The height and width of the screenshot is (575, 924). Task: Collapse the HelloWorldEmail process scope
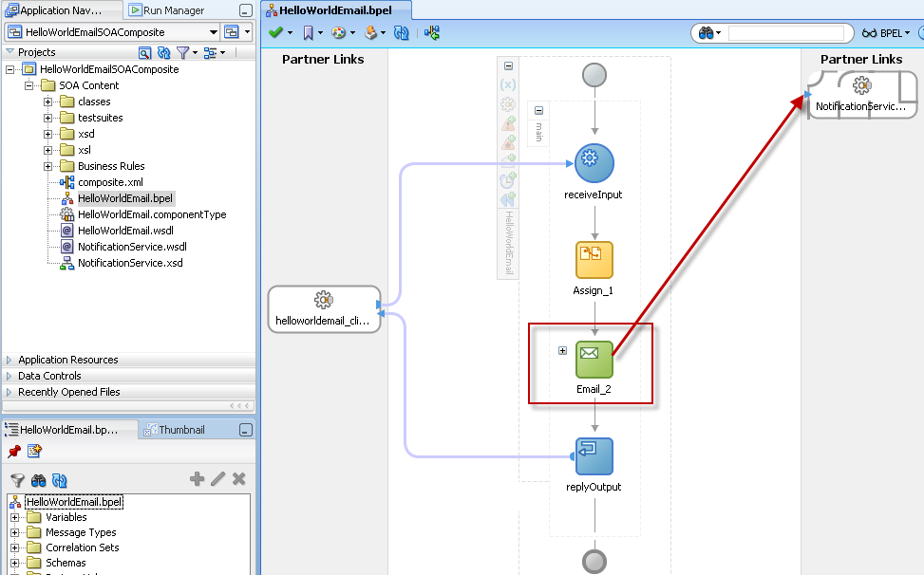[x=508, y=66]
